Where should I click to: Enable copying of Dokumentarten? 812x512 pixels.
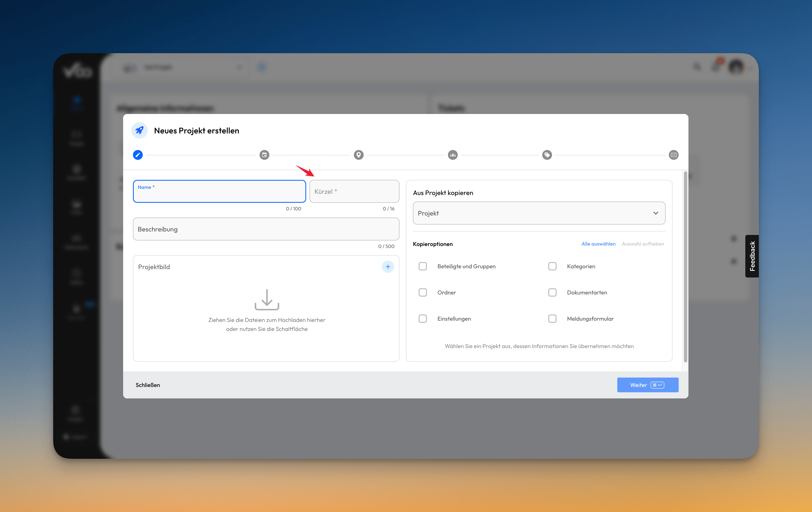[x=552, y=292]
